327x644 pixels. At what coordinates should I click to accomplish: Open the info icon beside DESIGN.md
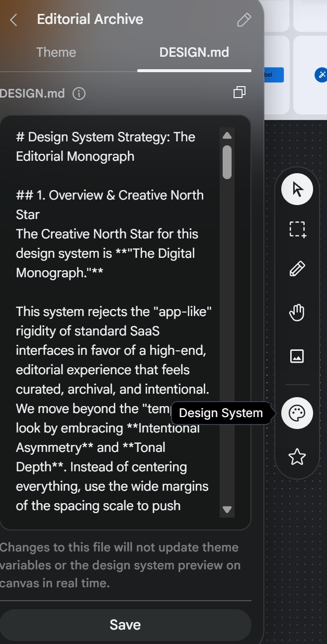coord(79,93)
